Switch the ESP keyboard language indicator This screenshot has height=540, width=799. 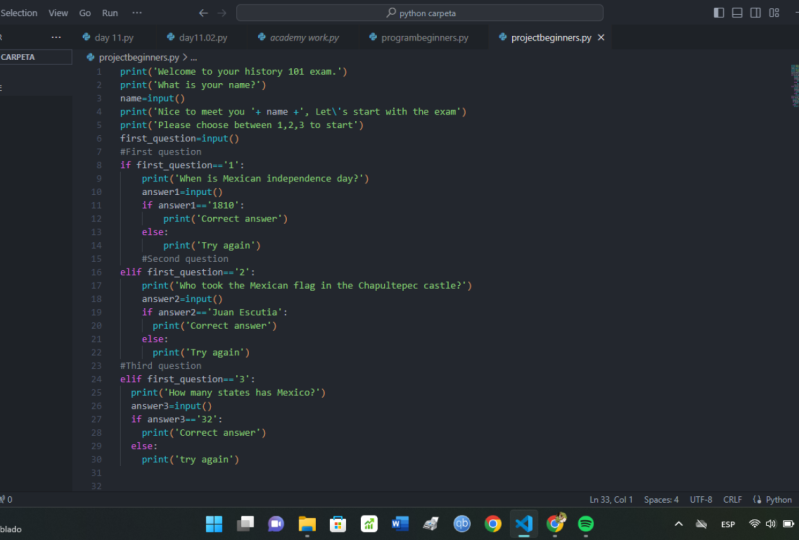point(728,524)
